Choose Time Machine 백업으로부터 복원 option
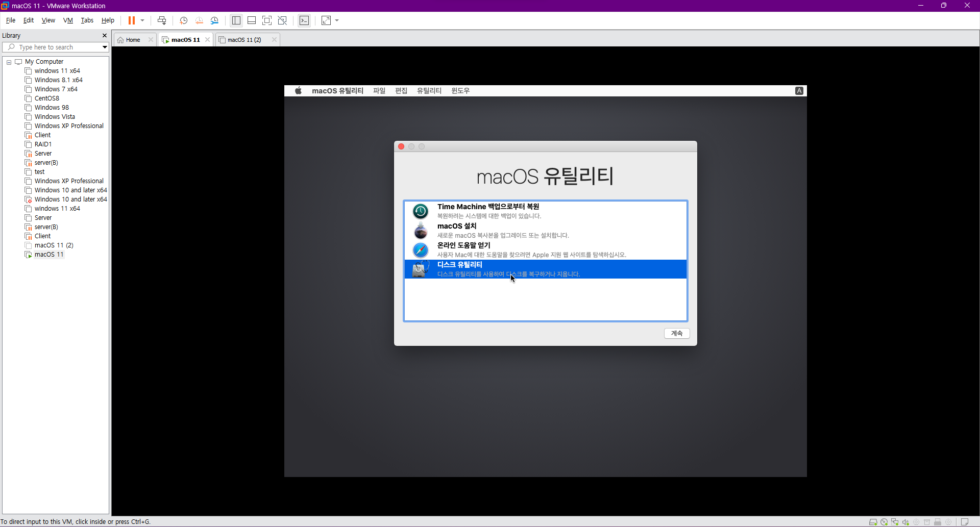This screenshot has height=527, width=980. click(546, 211)
